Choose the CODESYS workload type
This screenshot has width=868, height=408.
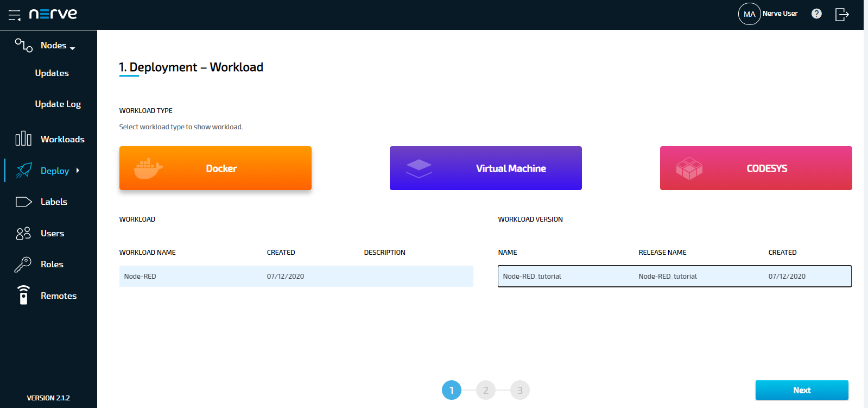pos(756,168)
